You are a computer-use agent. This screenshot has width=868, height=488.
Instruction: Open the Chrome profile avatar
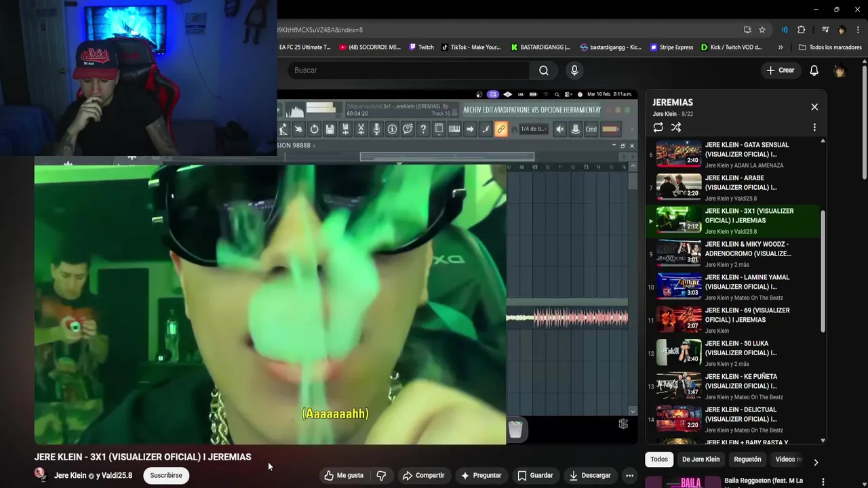(842, 30)
